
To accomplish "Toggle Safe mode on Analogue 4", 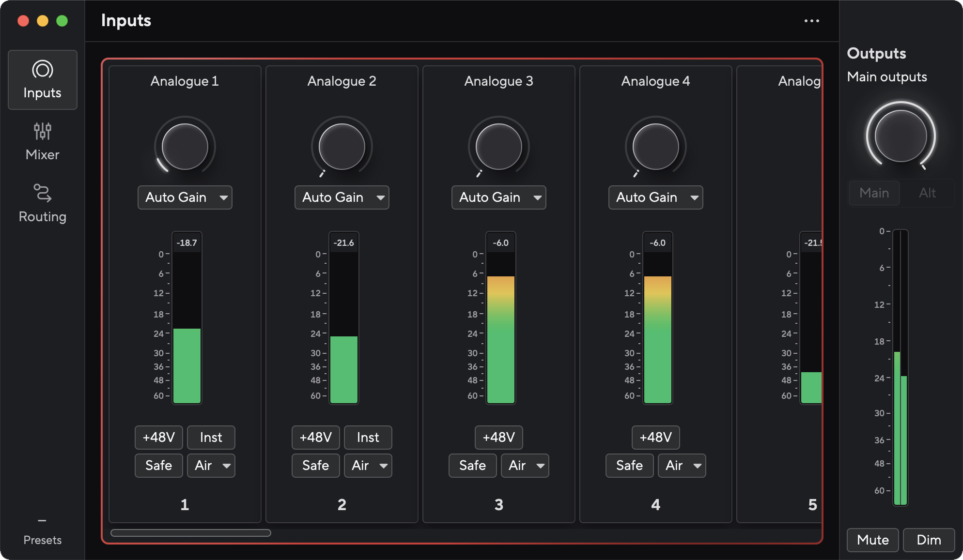I will [630, 466].
